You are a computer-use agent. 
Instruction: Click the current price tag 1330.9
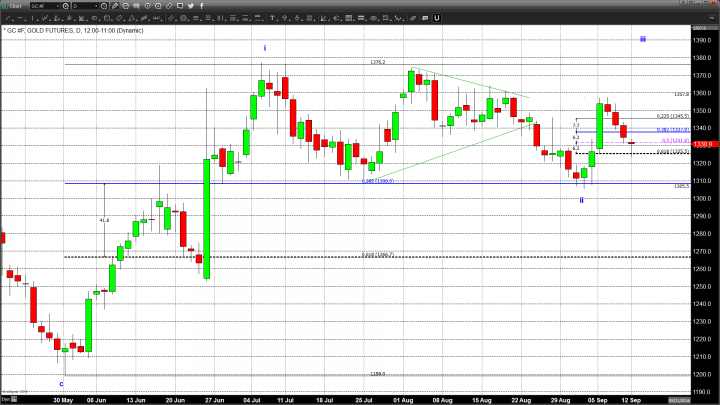click(x=703, y=144)
